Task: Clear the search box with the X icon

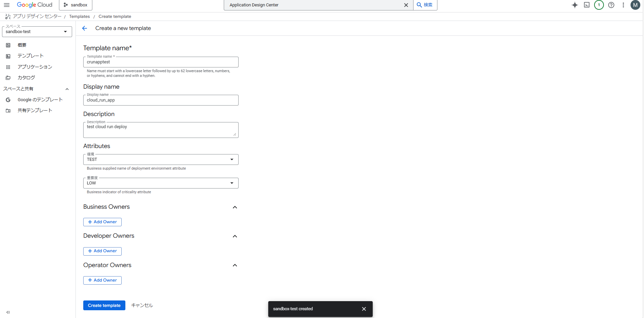Action: click(406, 5)
